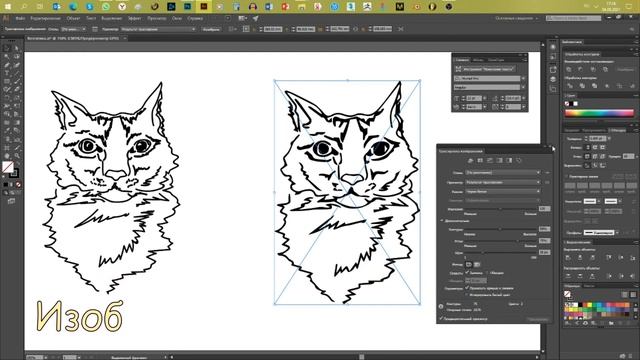This screenshot has height=360, width=640.
Task: Open the Редактирование menu
Action: click(x=45, y=18)
